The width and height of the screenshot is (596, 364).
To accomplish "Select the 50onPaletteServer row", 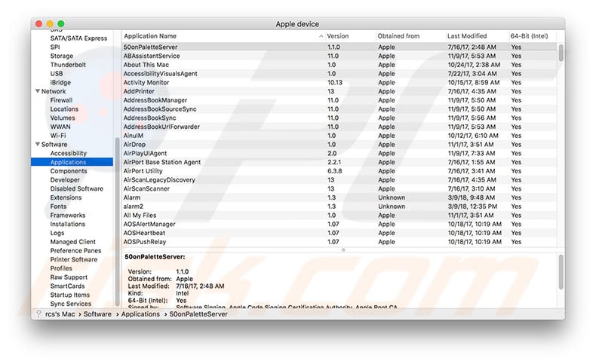I will (x=339, y=47).
